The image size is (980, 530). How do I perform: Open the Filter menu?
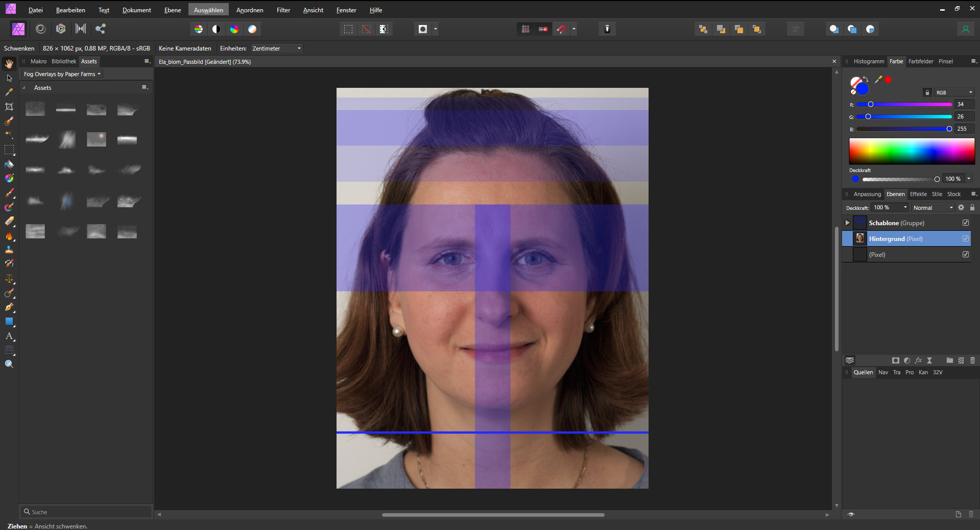[x=283, y=10]
